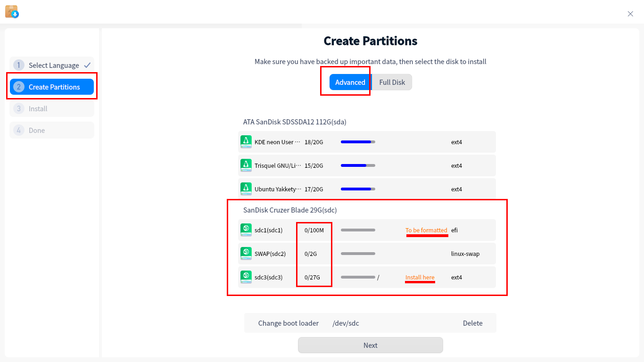Click the Trisquel GNU/Linux partition icon
Viewport: 644px width, 362px height.
point(246,165)
